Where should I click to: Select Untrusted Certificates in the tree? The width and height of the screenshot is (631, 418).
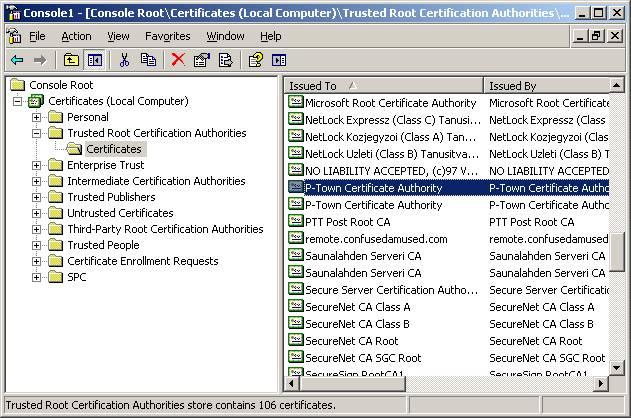pyautogui.click(x=120, y=213)
